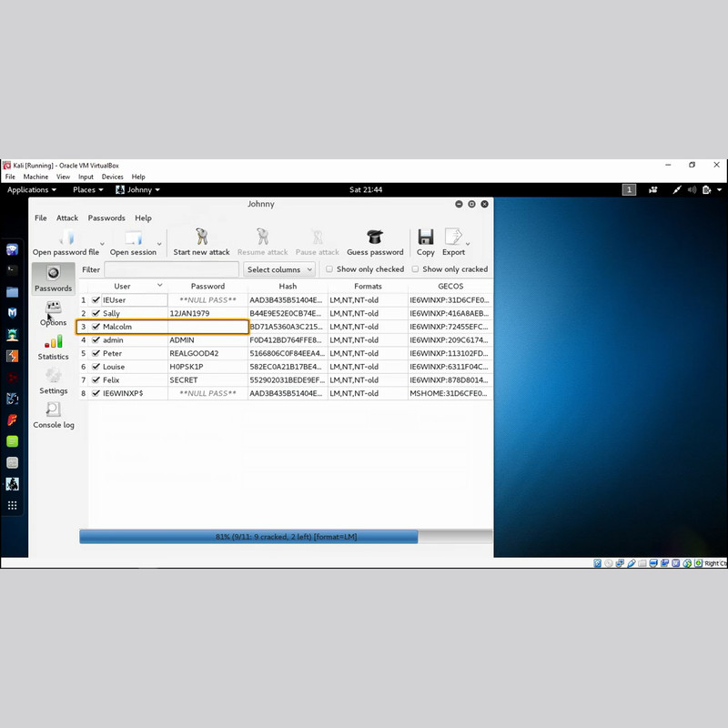Click Guess password hat icon
This screenshot has height=728, width=728.
click(x=375, y=237)
